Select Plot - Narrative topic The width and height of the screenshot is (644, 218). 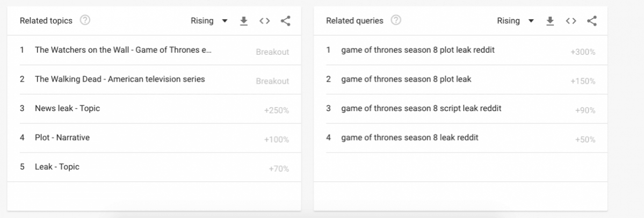(x=62, y=138)
